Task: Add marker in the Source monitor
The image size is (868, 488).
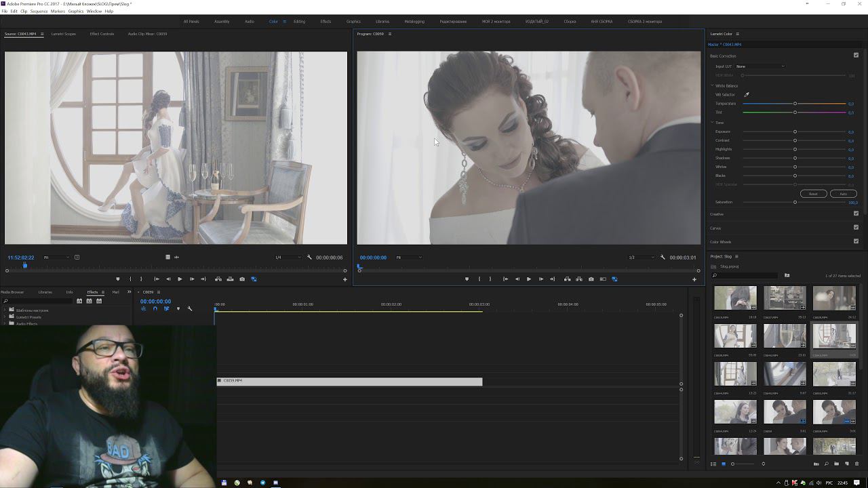Action: [118, 279]
